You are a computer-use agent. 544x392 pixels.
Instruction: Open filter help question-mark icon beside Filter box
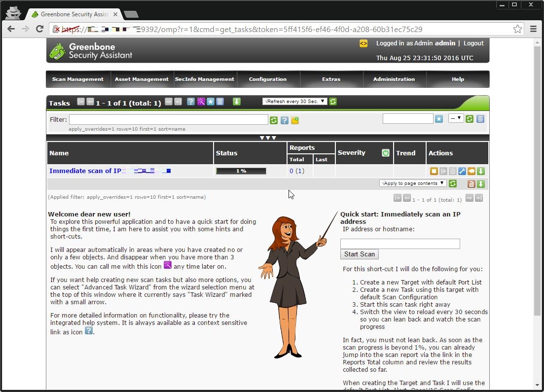click(x=285, y=120)
